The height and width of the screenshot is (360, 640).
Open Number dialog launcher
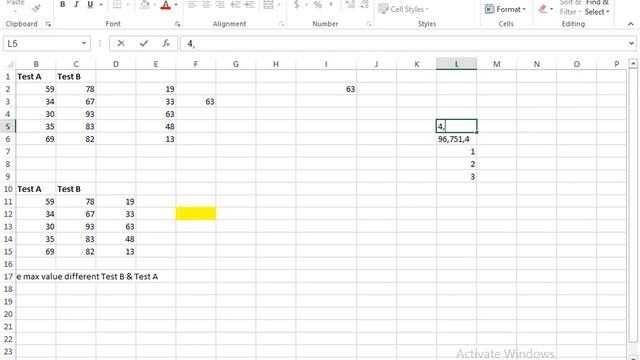click(x=369, y=24)
